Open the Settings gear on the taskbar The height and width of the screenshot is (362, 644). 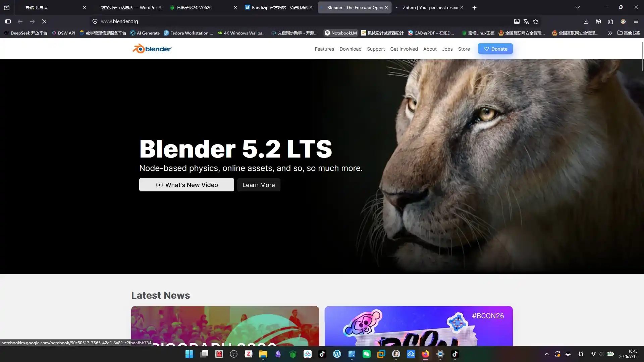[440, 354]
